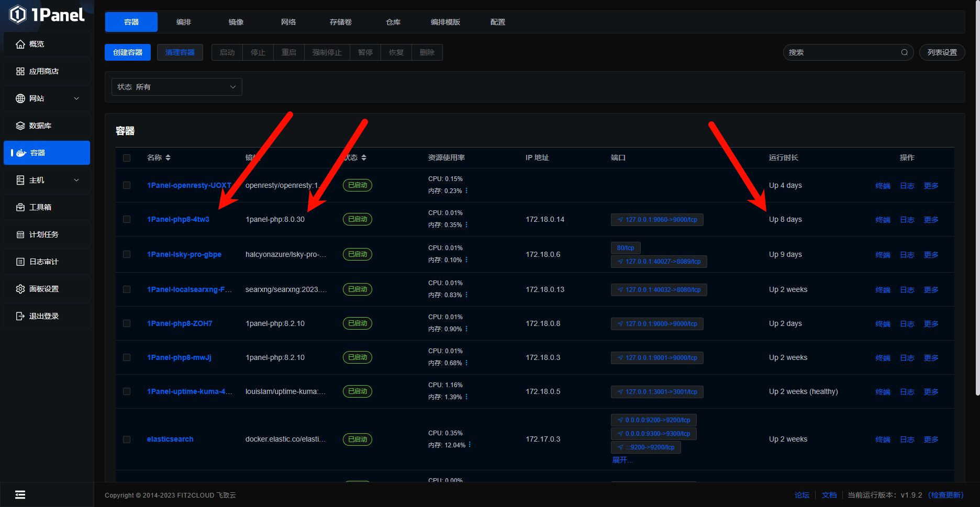980x507 pixels.
Task: Open resource details dots for 1Panel-lsky-pro row
Action: (x=466, y=260)
